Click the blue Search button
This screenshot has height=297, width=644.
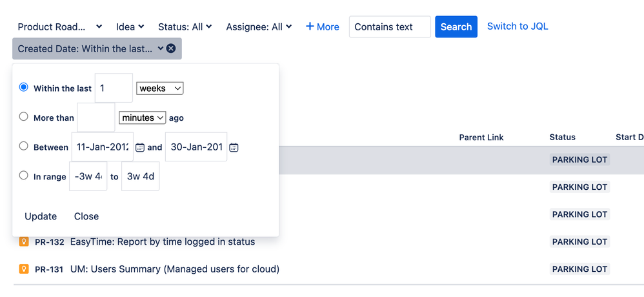point(456,26)
